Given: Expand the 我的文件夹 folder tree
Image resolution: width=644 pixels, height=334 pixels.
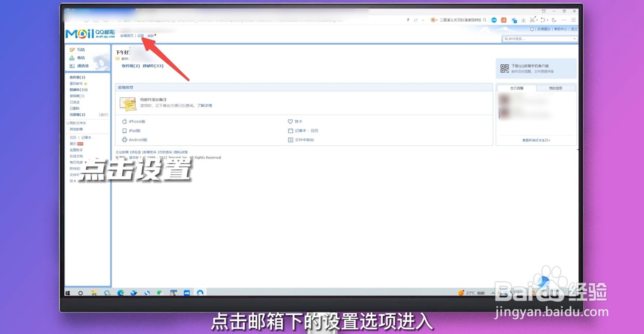Looking at the screenshot, I should [x=68, y=123].
